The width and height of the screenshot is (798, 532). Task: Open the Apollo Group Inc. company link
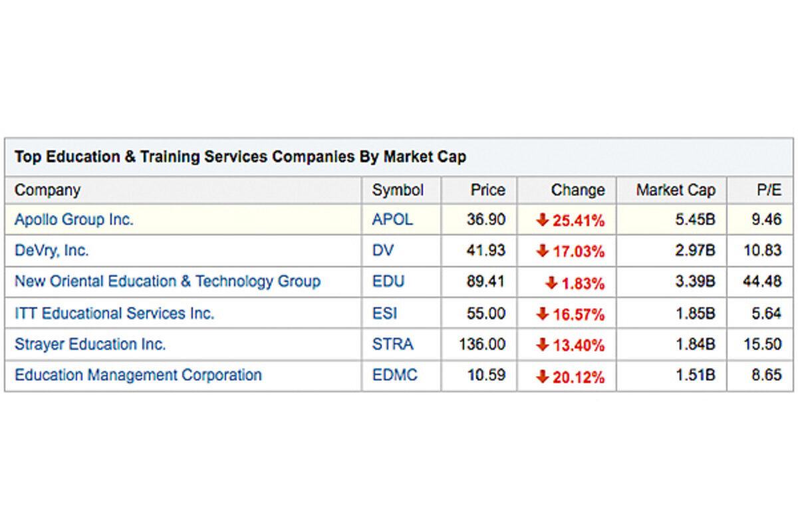click(74, 219)
